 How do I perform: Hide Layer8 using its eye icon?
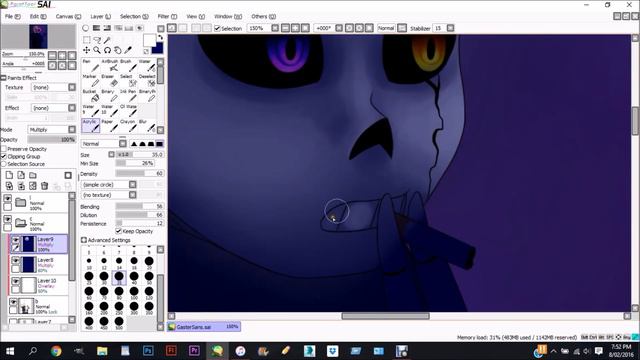coord(16,260)
